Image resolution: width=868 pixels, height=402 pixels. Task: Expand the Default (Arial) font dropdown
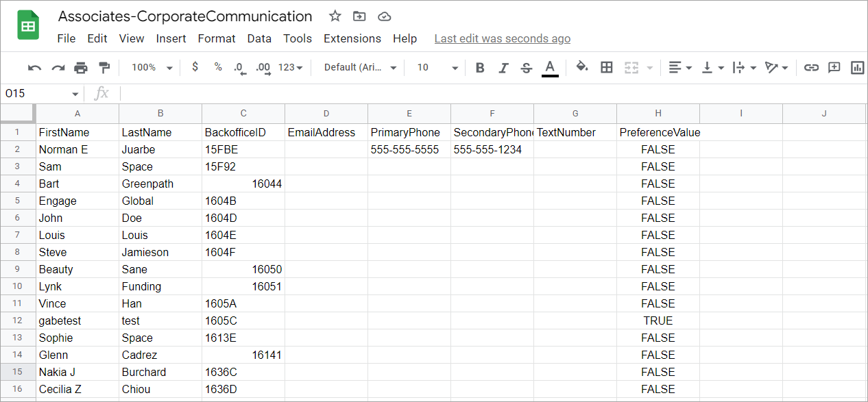(x=360, y=68)
